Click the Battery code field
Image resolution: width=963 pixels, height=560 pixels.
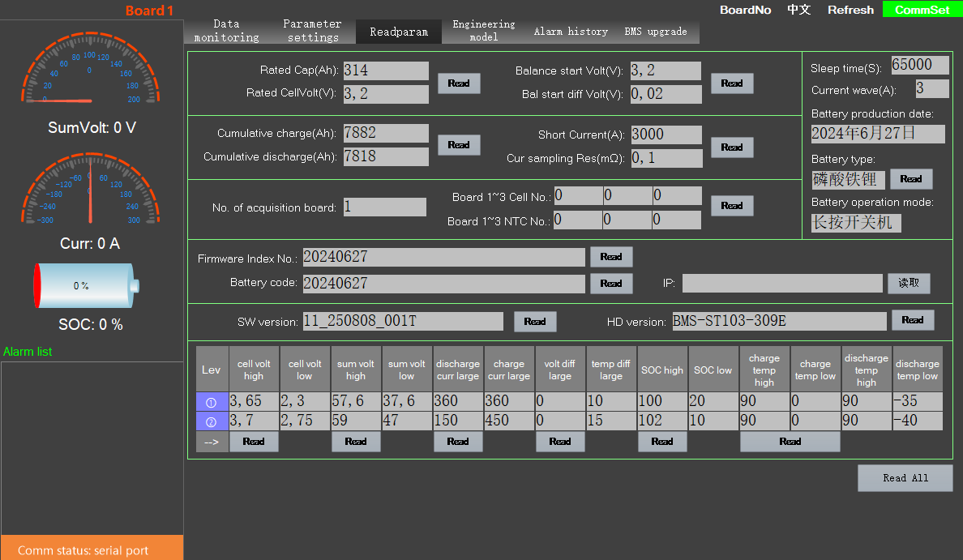pos(443,284)
